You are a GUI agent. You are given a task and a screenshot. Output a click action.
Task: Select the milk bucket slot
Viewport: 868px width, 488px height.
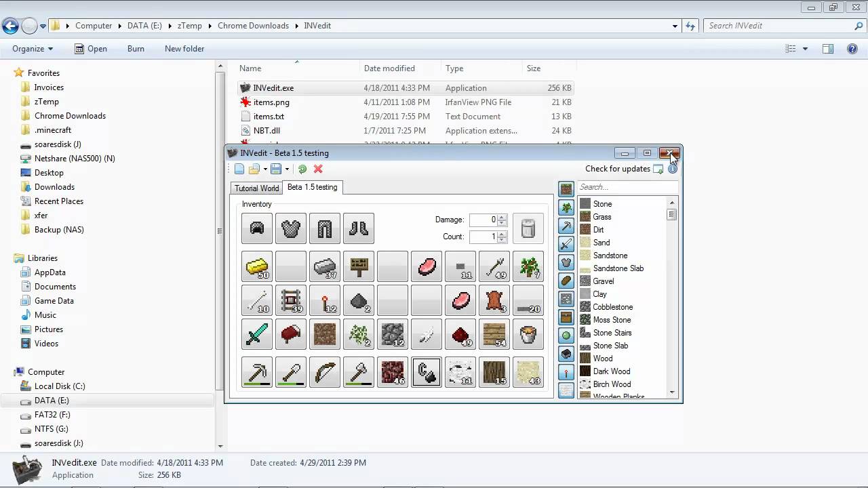(528, 334)
